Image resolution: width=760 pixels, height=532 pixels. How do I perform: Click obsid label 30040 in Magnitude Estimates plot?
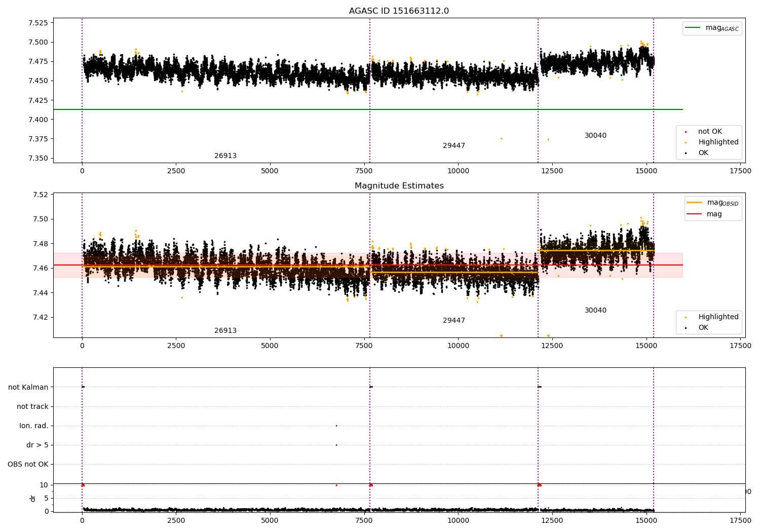pos(595,311)
